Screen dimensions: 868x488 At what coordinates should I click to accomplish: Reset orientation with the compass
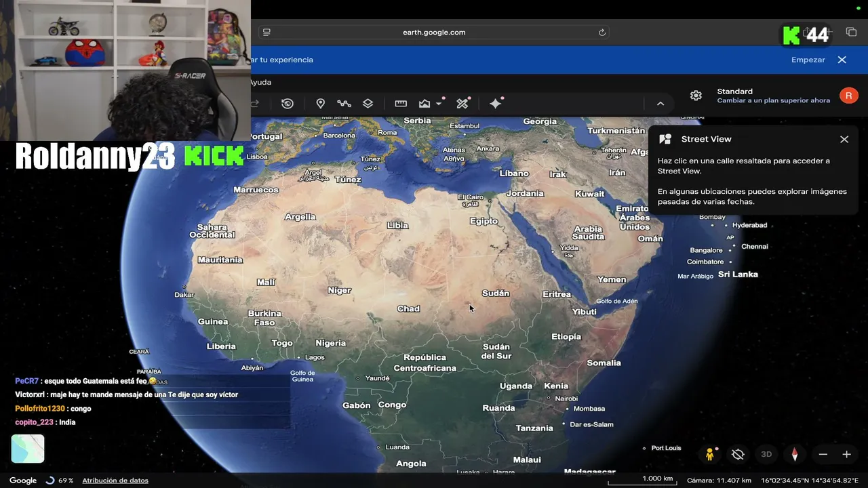tap(795, 454)
